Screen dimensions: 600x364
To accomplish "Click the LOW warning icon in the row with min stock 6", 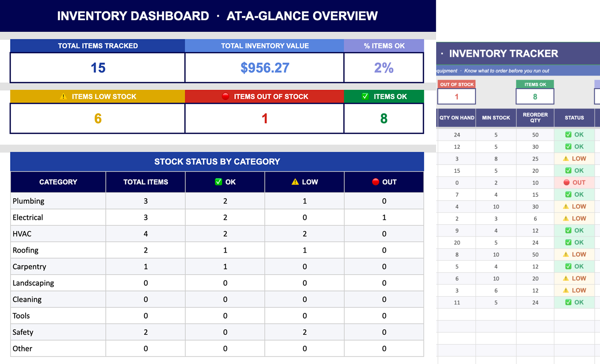I will coord(566,290).
